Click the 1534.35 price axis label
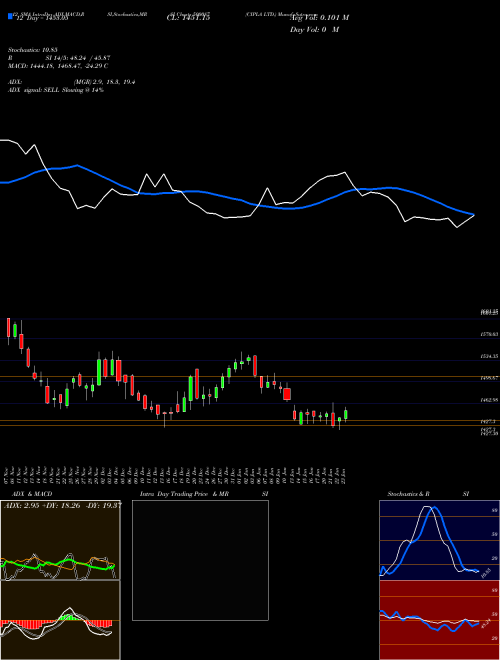 tap(489, 356)
